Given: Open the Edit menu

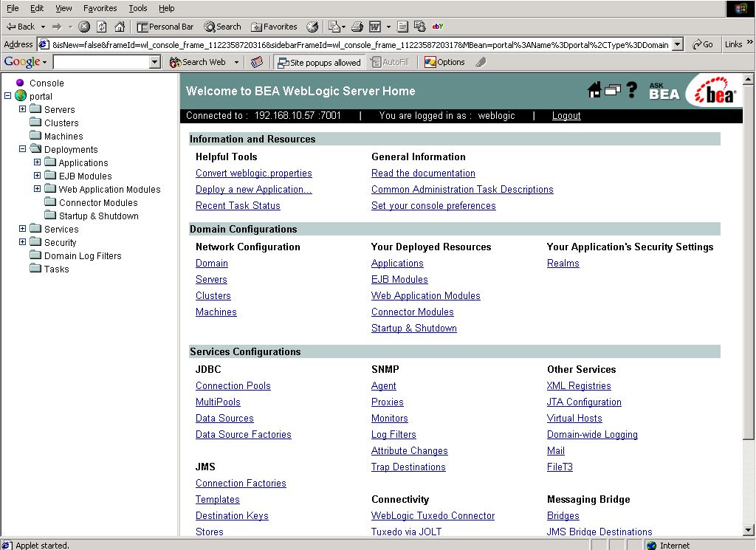Looking at the screenshot, I should click(37, 8).
